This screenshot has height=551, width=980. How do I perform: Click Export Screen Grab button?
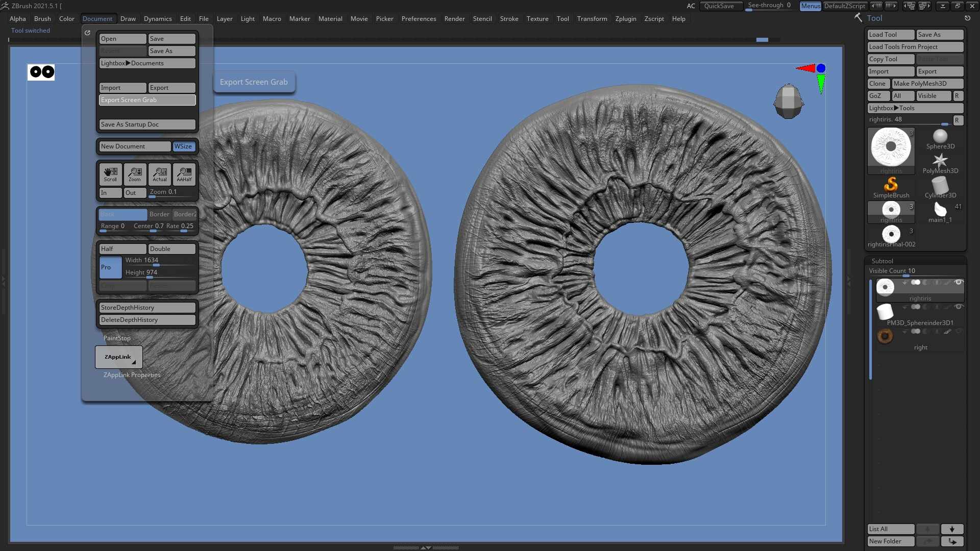tap(147, 100)
